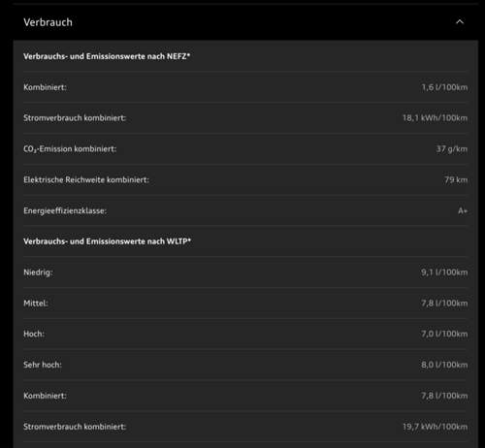The height and width of the screenshot is (448, 485).
Task: Collapse the Verbrauch section chevron
Action: (460, 22)
